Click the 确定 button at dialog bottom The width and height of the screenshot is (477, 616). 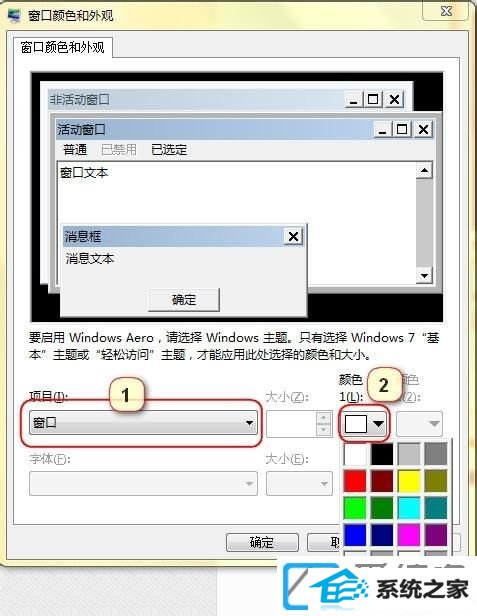(x=262, y=543)
